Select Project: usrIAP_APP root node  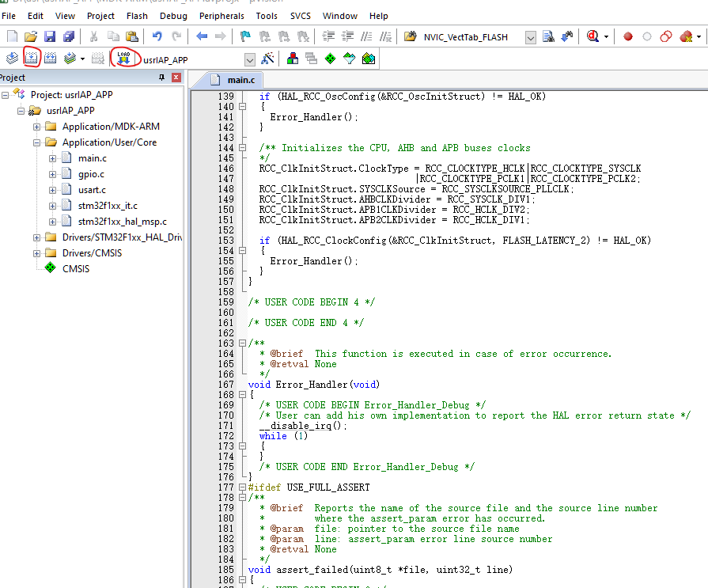[x=71, y=95]
